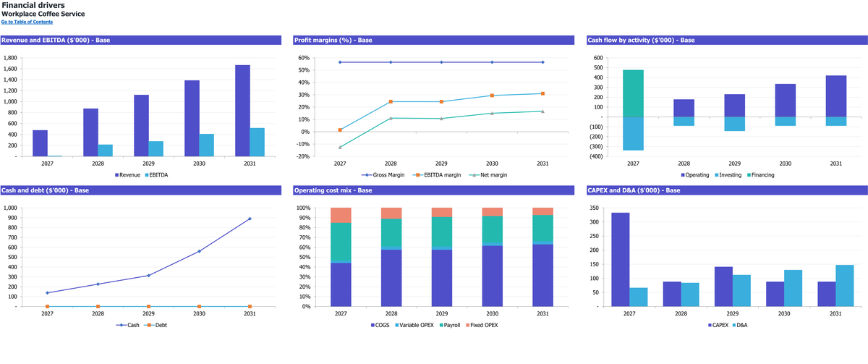Image resolution: width=868 pixels, height=364 pixels.
Task: Select the Financial drivers page title
Action: (33, 5)
